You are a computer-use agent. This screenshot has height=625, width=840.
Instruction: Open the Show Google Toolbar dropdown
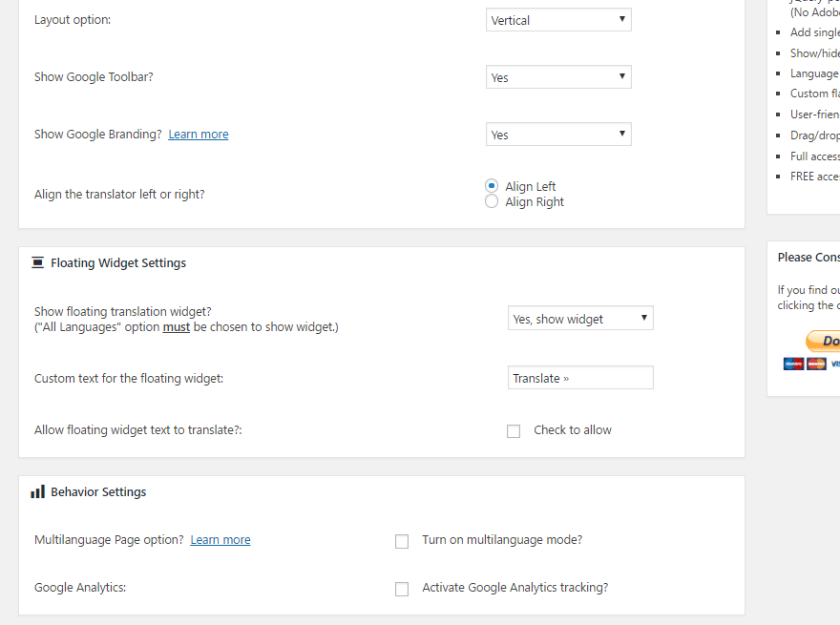click(x=558, y=76)
